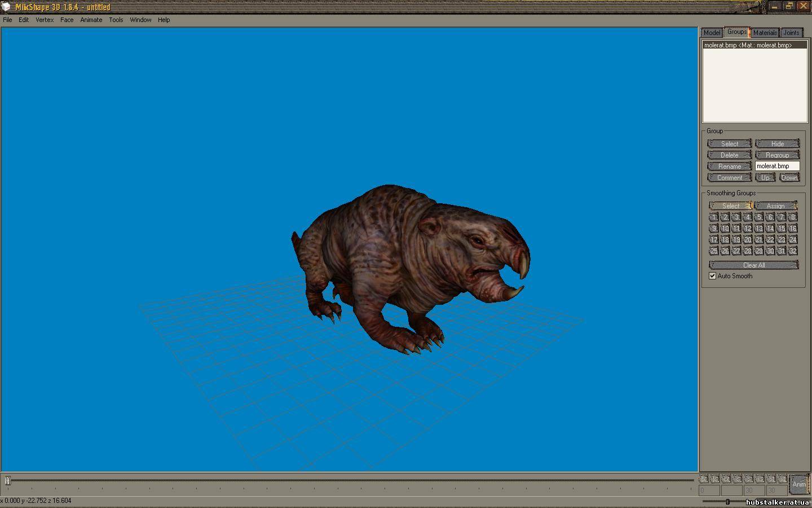Toggle Assign mode in Smoothing Groups
The image size is (812, 508).
point(776,205)
